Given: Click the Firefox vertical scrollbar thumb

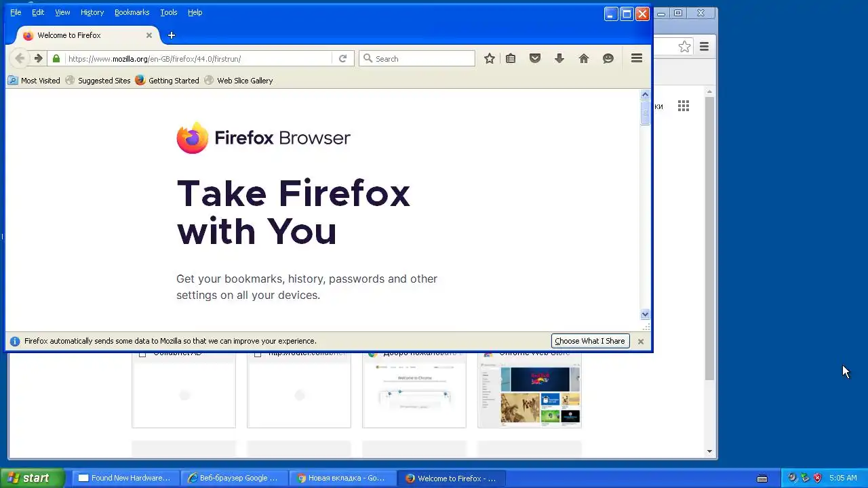Looking at the screenshot, I should point(645,113).
